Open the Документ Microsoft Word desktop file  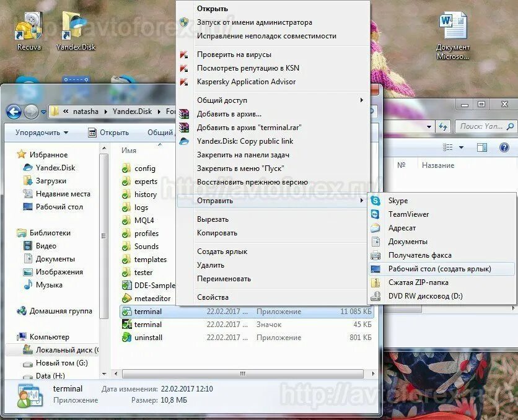click(452, 36)
